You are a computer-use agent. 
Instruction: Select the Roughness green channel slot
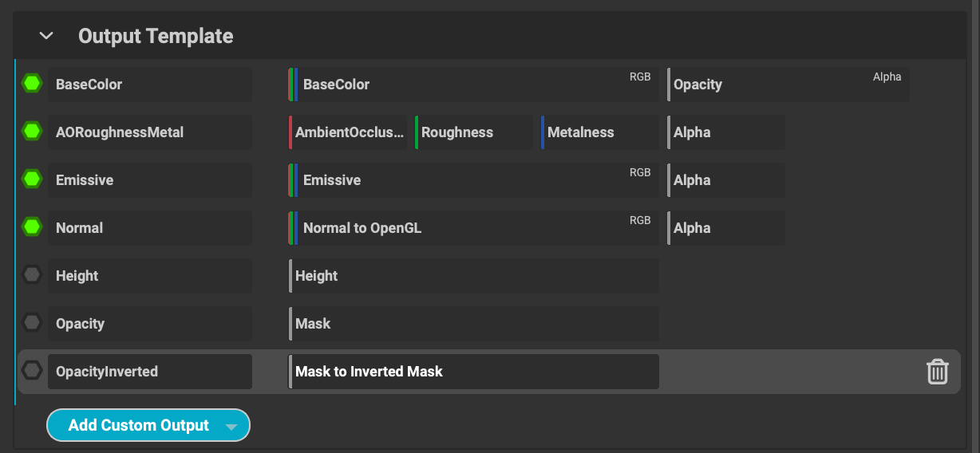474,132
